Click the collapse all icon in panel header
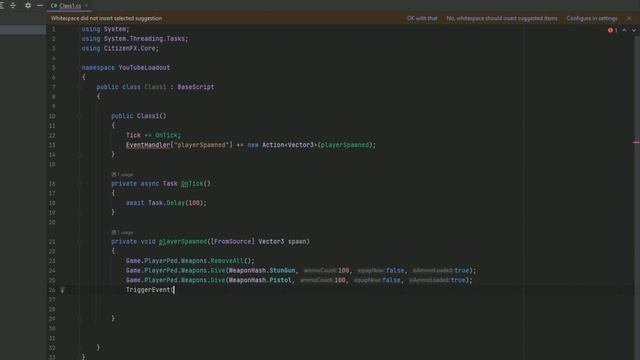Viewport: 640px width, 360px height. pyautogui.click(x=13, y=5)
